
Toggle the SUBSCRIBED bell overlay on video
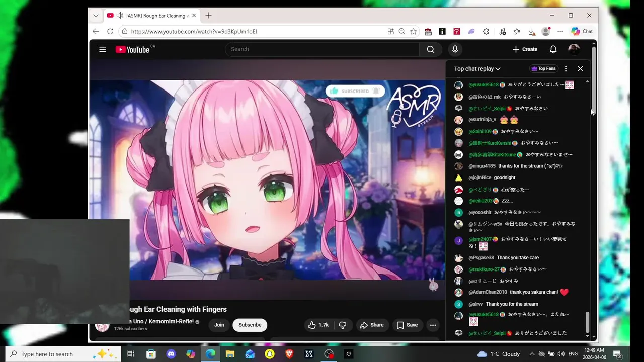(x=355, y=91)
